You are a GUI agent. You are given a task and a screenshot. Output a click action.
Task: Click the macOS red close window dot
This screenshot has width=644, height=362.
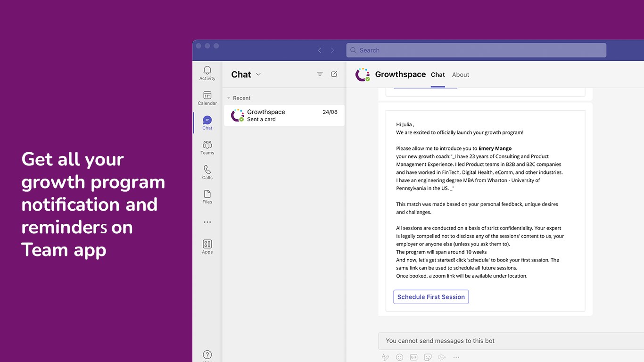pyautogui.click(x=198, y=46)
